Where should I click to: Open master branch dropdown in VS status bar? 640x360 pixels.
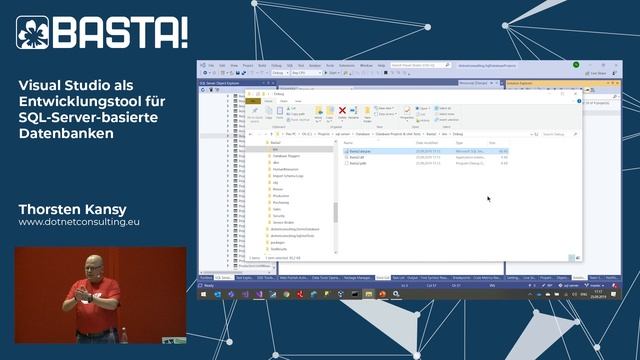tap(594, 285)
